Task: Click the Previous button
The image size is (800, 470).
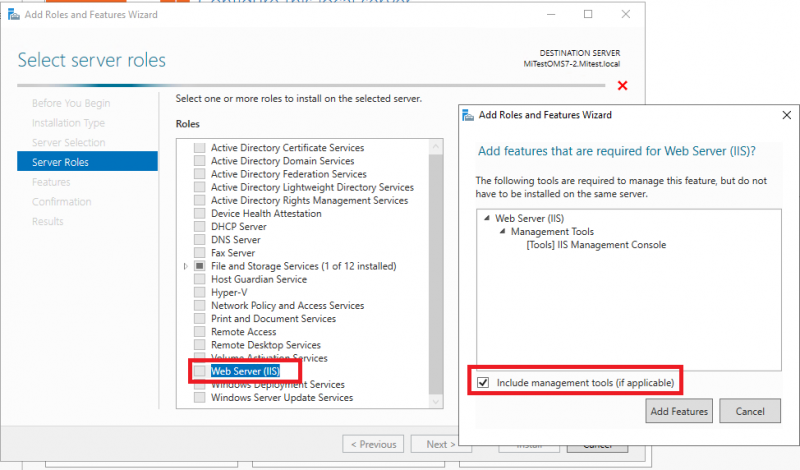Action: point(373,444)
